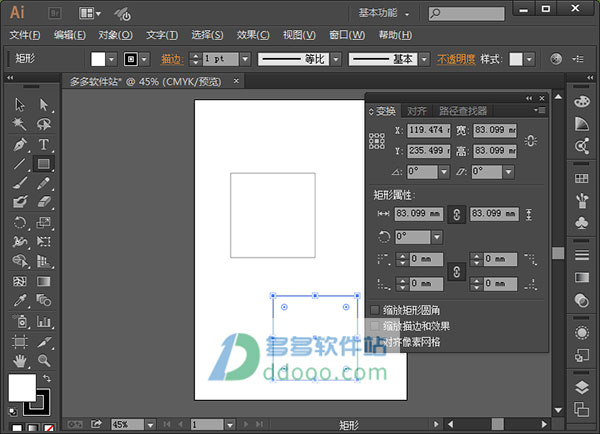Swap fill and stroke arrow icon
Viewport: 600px width, 434px height.
click(x=47, y=379)
